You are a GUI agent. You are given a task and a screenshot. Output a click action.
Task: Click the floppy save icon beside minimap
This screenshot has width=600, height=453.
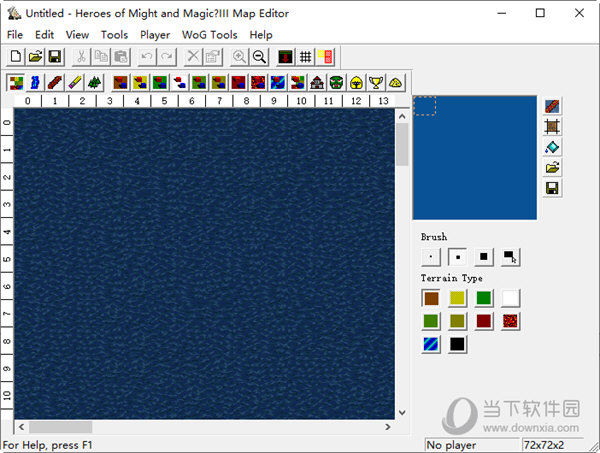(552, 188)
